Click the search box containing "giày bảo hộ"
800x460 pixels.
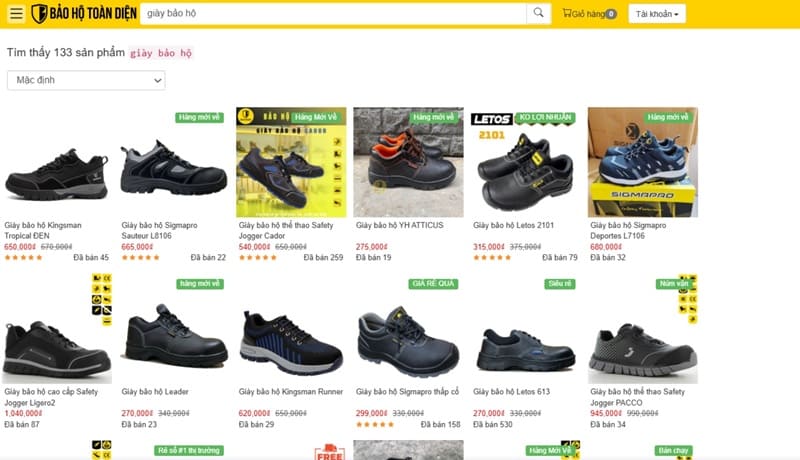tap(330, 14)
